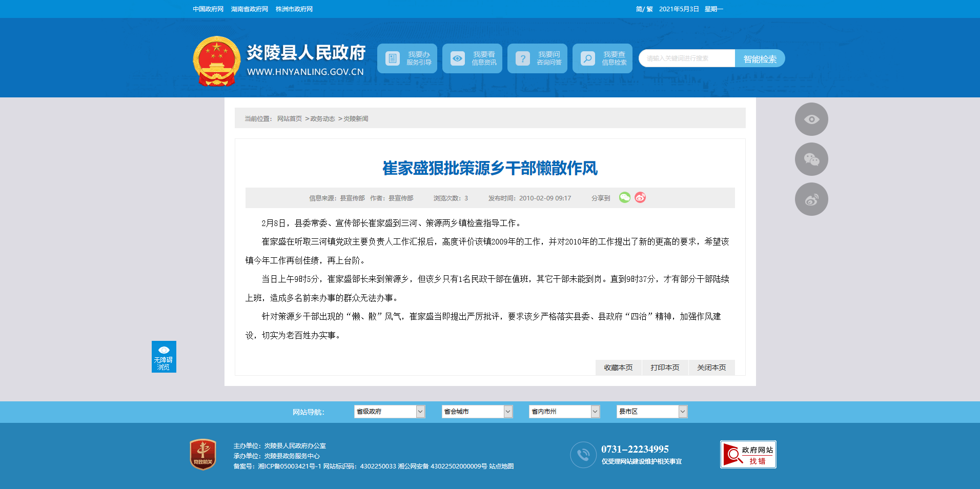The width and height of the screenshot is (980, 489).
Task: Select the 我要问 咨询问答 menu item
Action: click(537, 58)
